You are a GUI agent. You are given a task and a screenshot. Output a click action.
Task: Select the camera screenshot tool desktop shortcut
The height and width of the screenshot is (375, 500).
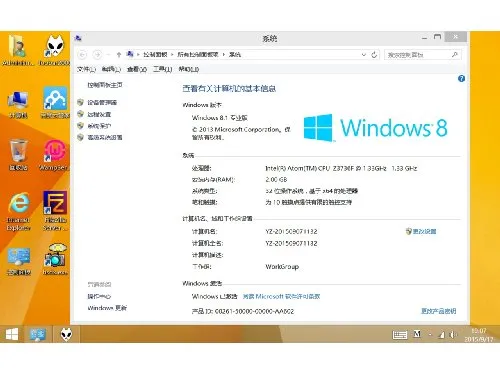click(x=55, y=260)
